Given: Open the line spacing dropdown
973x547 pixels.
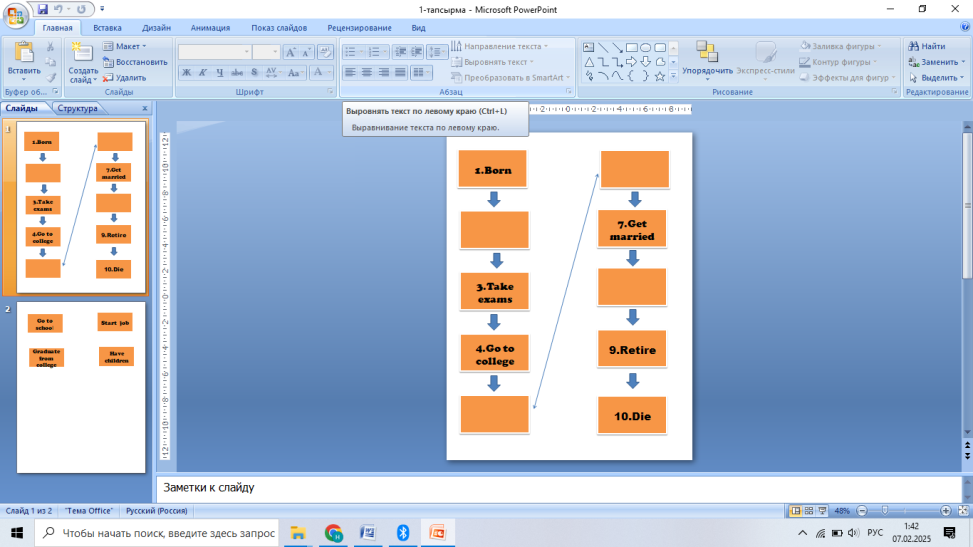Looking at the screenshot, I should (x=437, y=52).
